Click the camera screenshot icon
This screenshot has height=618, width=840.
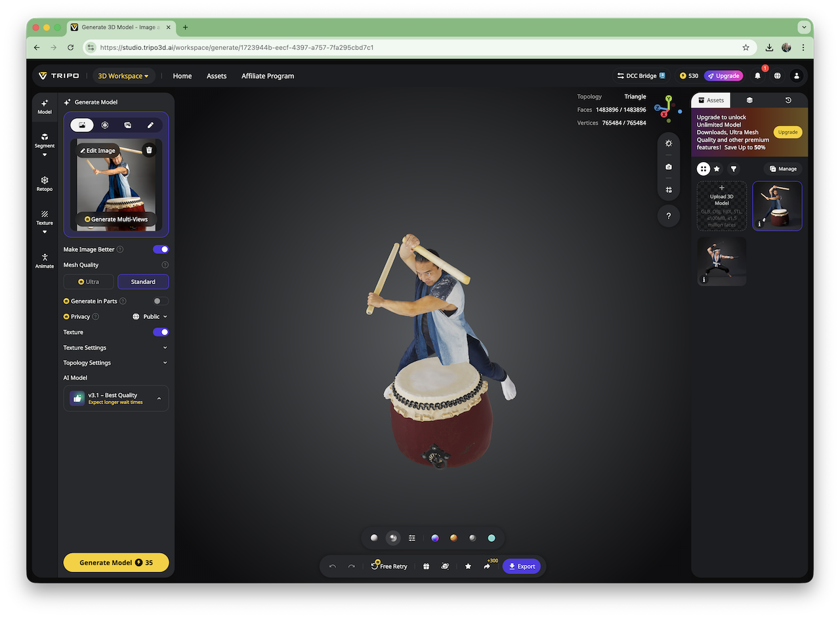[x=668, y=167]
